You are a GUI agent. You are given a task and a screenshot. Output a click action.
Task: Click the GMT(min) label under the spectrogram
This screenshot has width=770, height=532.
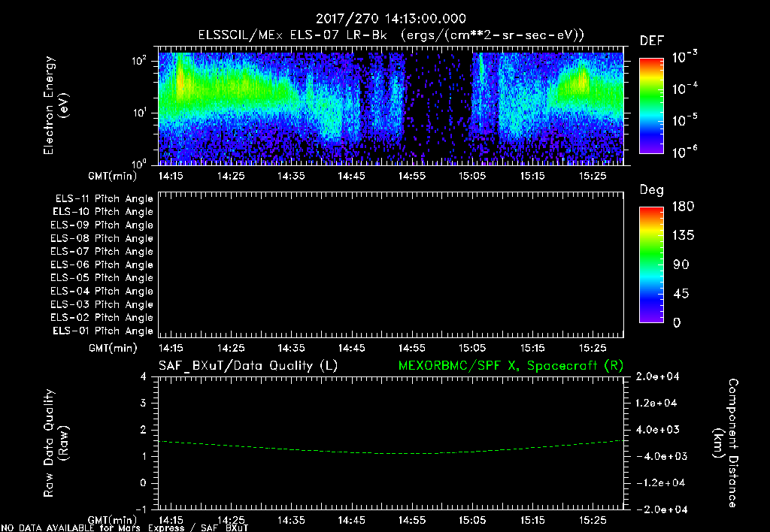tap(113, 176)
